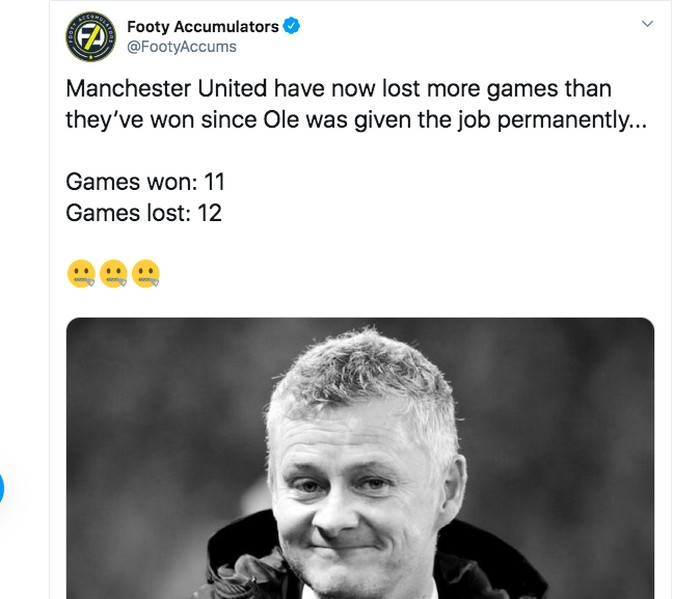The width and height of the screenshot is (700, 599).
Task: Click the partial blue circle at left edge
Action: [x=2, y=489]
